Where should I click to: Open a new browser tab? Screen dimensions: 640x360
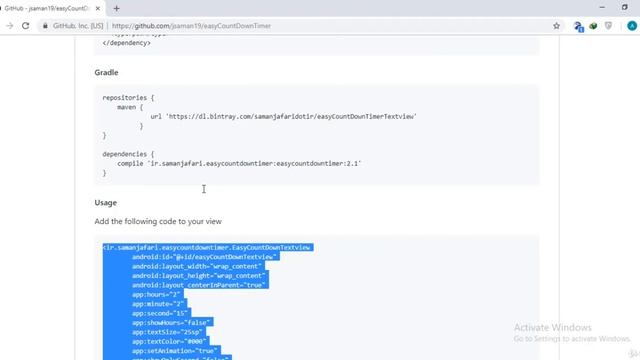(x=116, y=8)
